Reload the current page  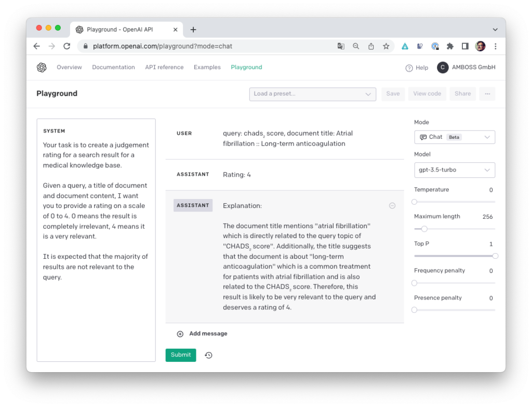(x=67, y=46)
